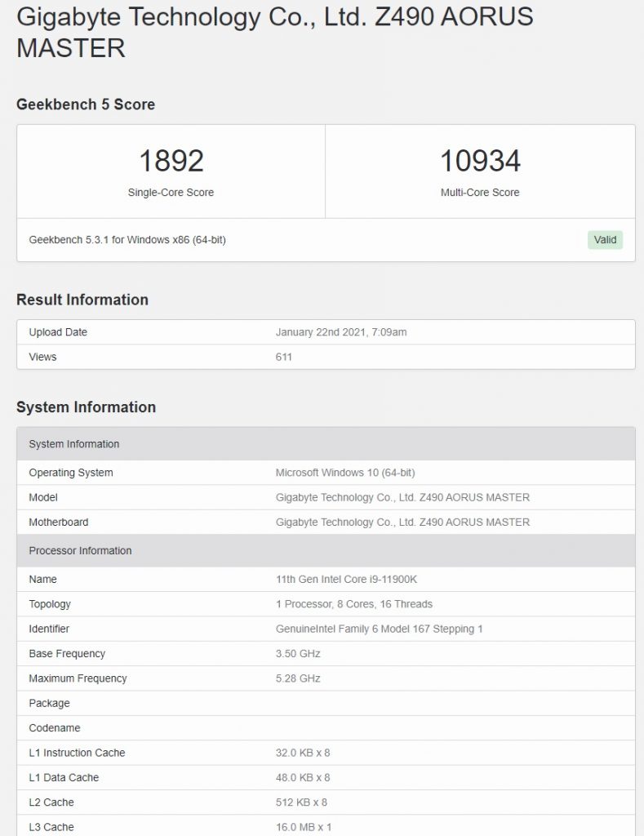Click the Package label
644x836 pixels.
[49, 703]
